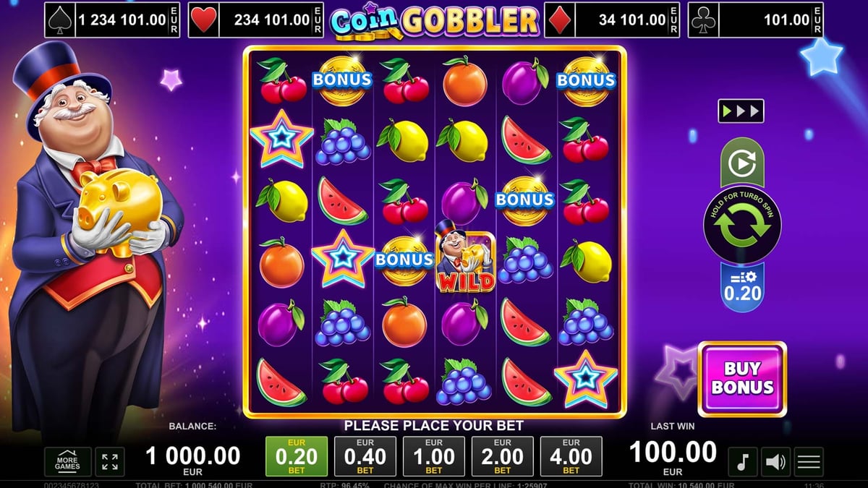Open the hamburger menu
The height and width of the screenshot is (488, 868).
click(x=809, y=461)
